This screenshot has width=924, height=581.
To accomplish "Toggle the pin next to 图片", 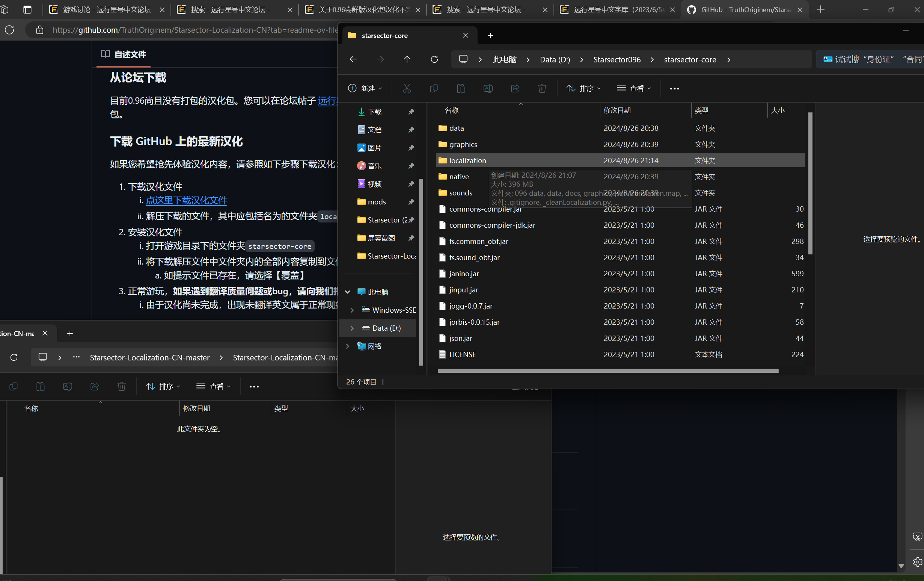I will pyautogui.click(x=411, y=148).
